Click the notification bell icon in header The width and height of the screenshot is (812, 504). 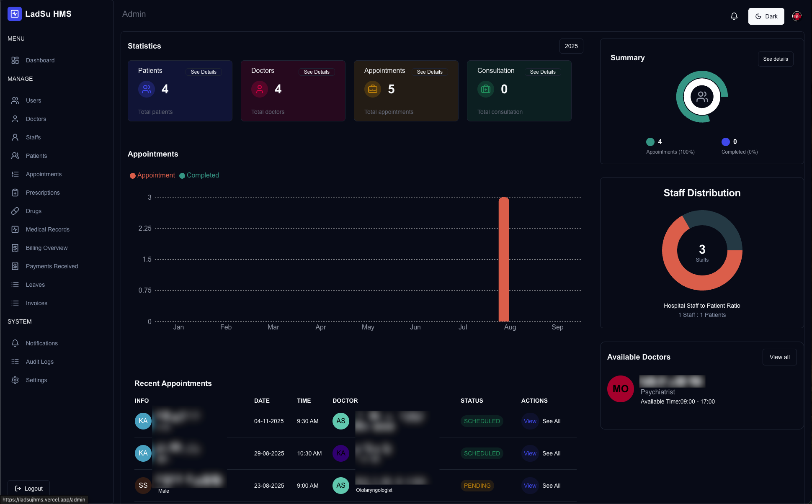pos(734,16)
